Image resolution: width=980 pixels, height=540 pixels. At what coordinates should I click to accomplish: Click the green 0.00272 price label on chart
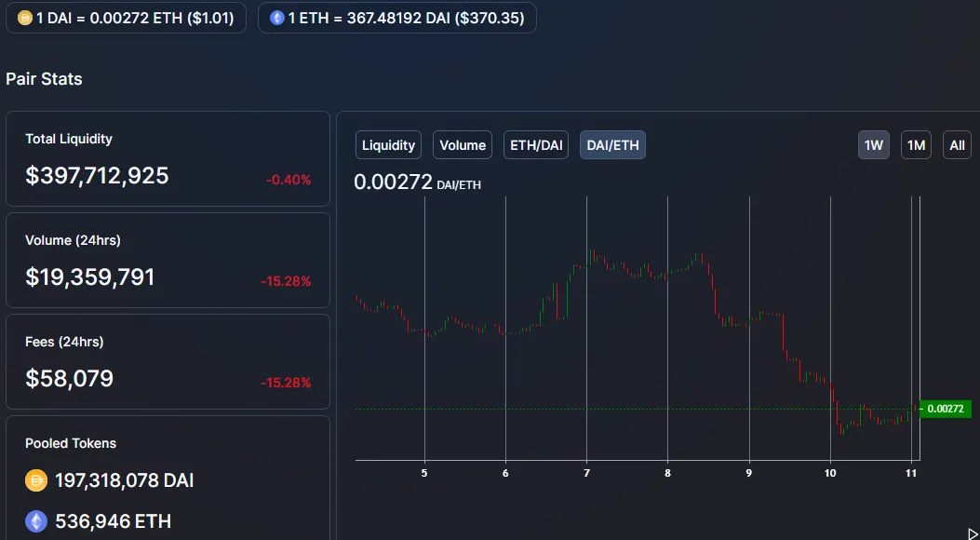point(945,409)
